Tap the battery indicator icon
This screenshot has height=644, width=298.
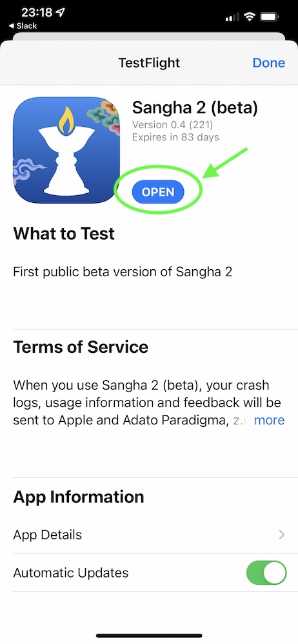tap(269, 17)
